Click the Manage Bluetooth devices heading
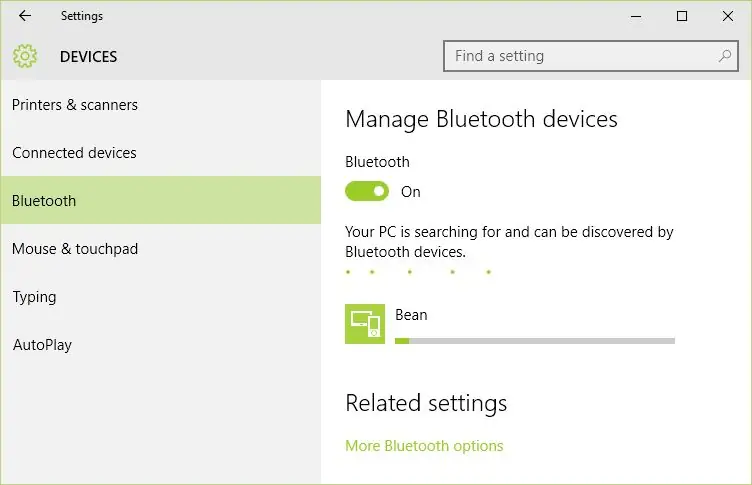The height and width of the screenshot is (485, 752). (x=481, y=119)
